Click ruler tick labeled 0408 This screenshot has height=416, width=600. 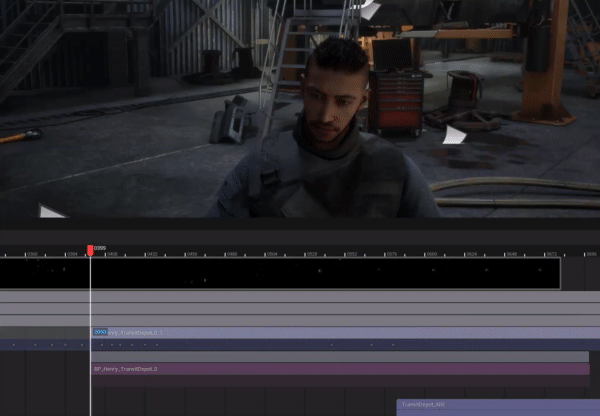[112, 254]
